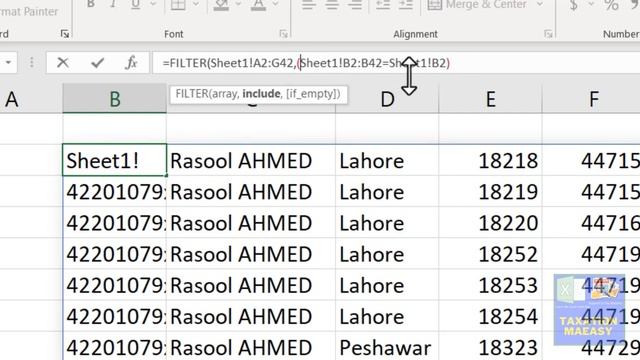Select column E header

pyautogui.click(x=490, y=99)
